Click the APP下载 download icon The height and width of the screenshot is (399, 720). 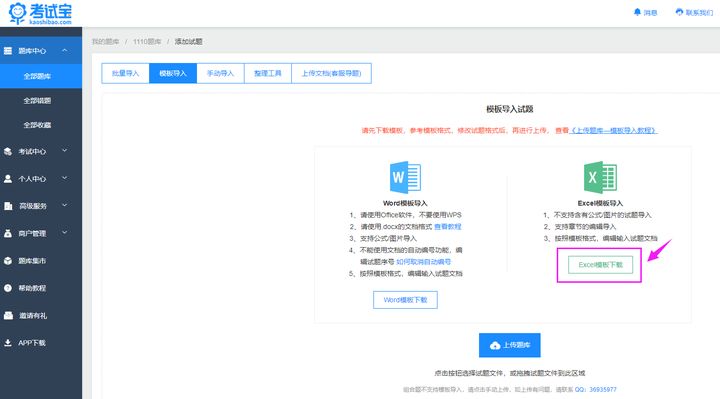coord(8,343)
